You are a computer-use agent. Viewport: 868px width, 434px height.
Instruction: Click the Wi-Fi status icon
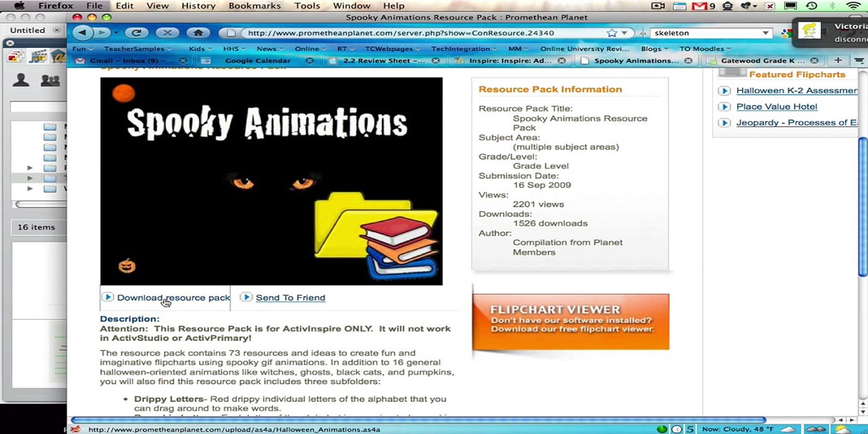854,6
